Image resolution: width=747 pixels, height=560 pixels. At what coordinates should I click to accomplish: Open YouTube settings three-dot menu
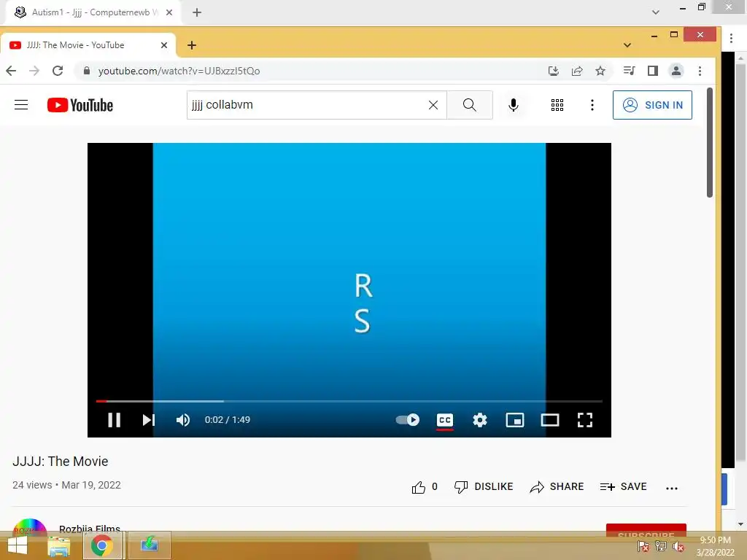(x=592, y=105)
